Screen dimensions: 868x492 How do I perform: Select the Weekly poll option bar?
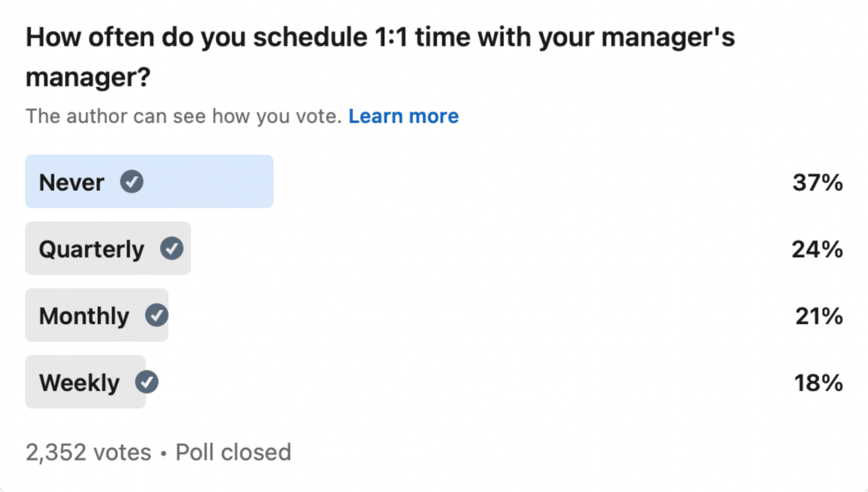[85, 382]
